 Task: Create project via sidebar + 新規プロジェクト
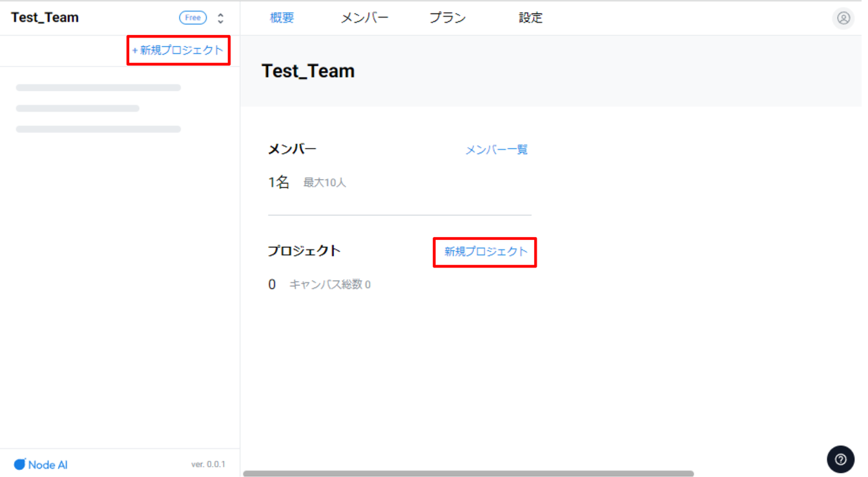click(178, 50)
